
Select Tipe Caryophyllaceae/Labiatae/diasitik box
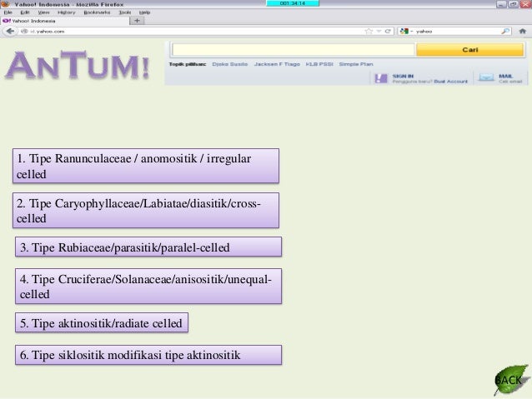146,211
